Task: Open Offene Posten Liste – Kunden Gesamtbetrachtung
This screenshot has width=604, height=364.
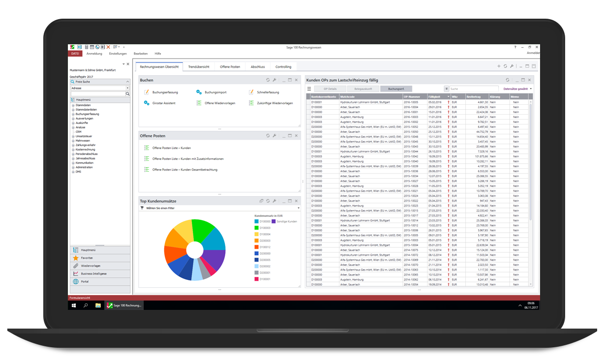Action: 184,170
